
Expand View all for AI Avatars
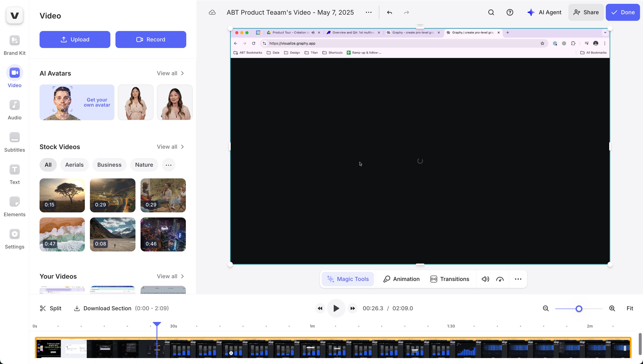tap(171, 73)
